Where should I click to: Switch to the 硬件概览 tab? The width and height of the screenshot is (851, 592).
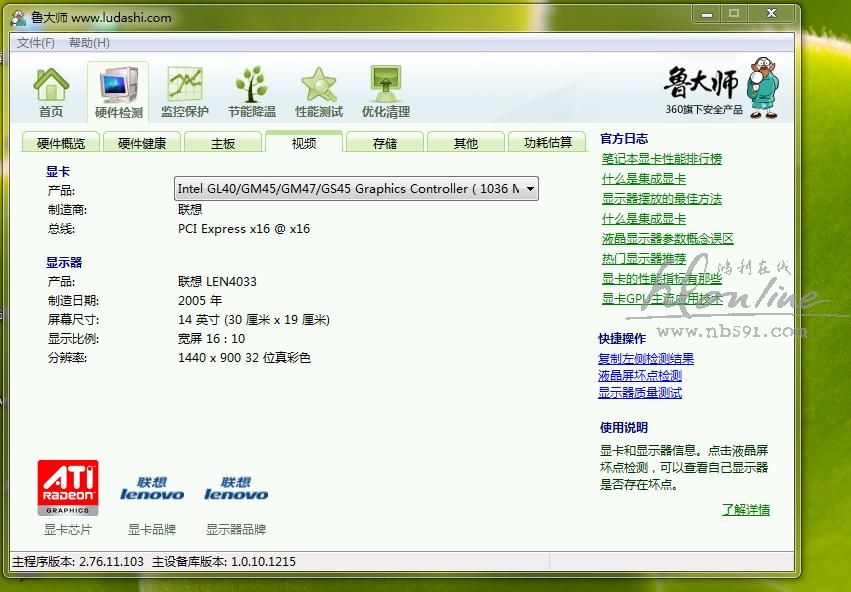point(61,143)
